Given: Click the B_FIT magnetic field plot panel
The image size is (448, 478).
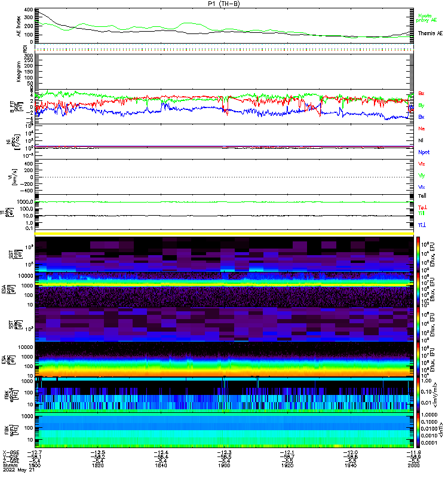Looking at the screenshot, I should [x=225, y=106].
